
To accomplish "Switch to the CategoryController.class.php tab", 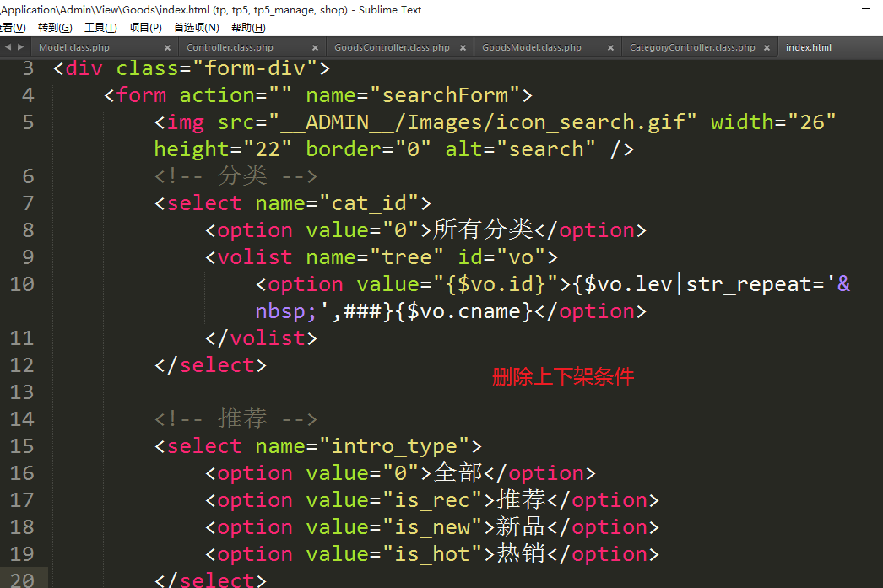I will pos(692,48).
